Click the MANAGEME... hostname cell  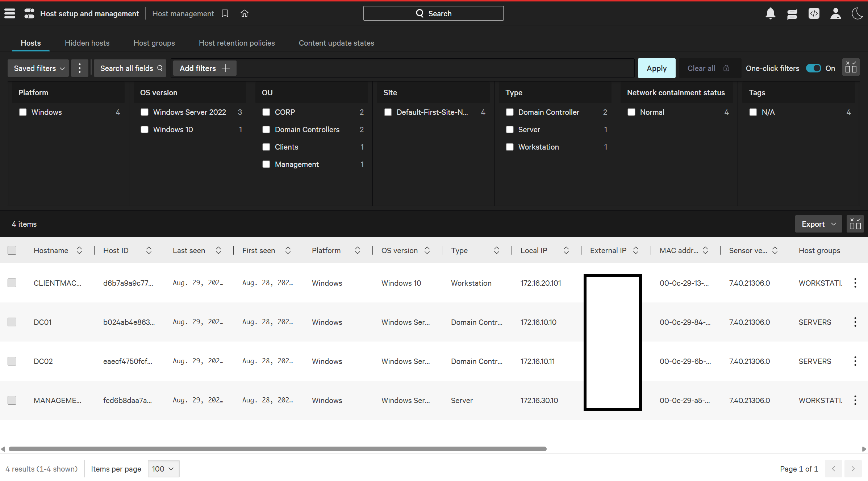(x=57, y=400)
